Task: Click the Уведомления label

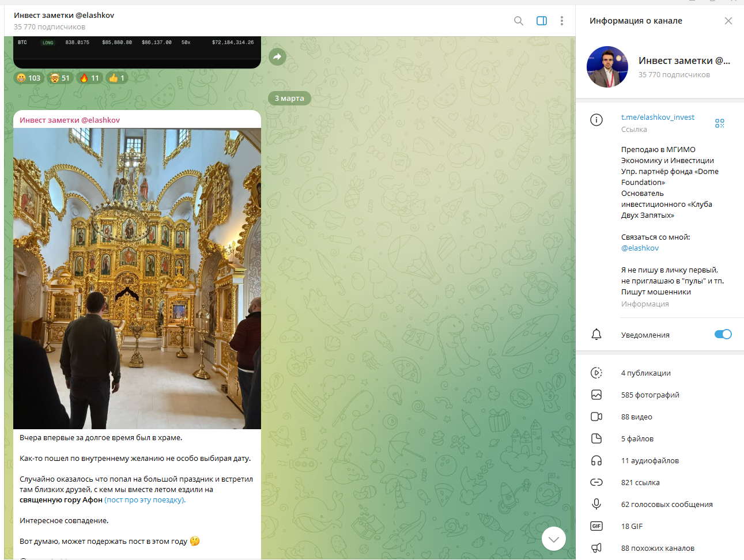Action: click(x=645, y=335)
